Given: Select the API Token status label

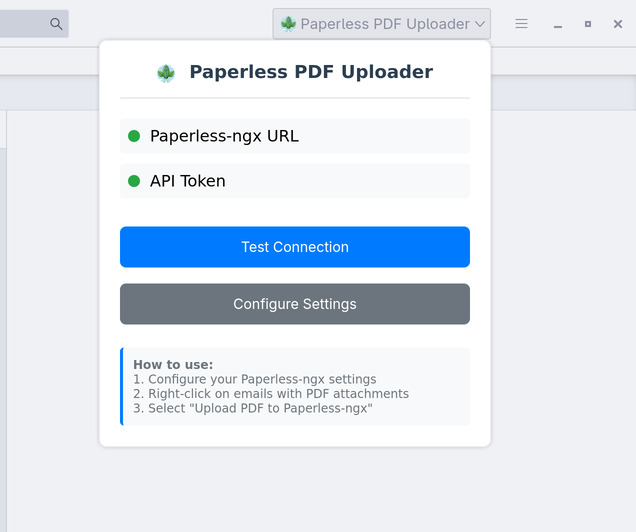Looking at the screenshot, I should point(188,181).
